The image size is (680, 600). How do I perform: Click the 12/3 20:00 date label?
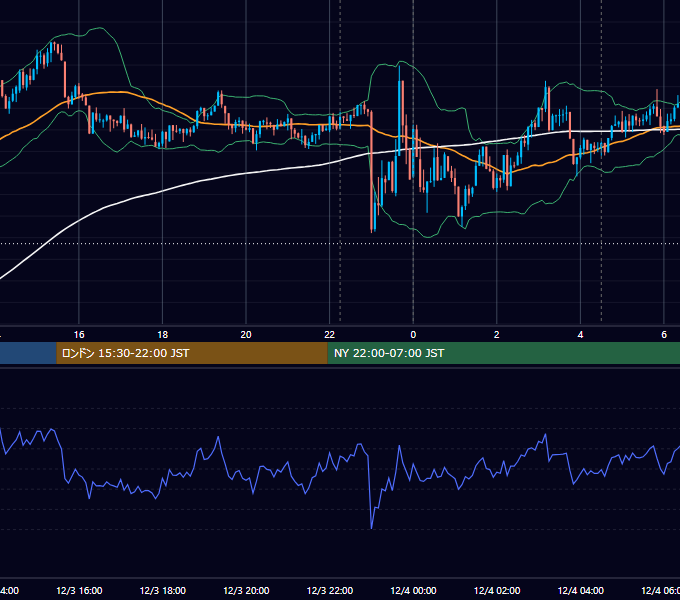click(246, 590)
